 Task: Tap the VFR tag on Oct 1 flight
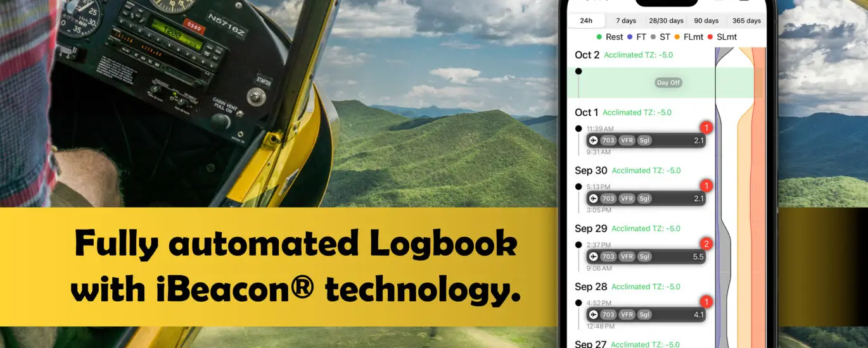click(x=627, y=140)
